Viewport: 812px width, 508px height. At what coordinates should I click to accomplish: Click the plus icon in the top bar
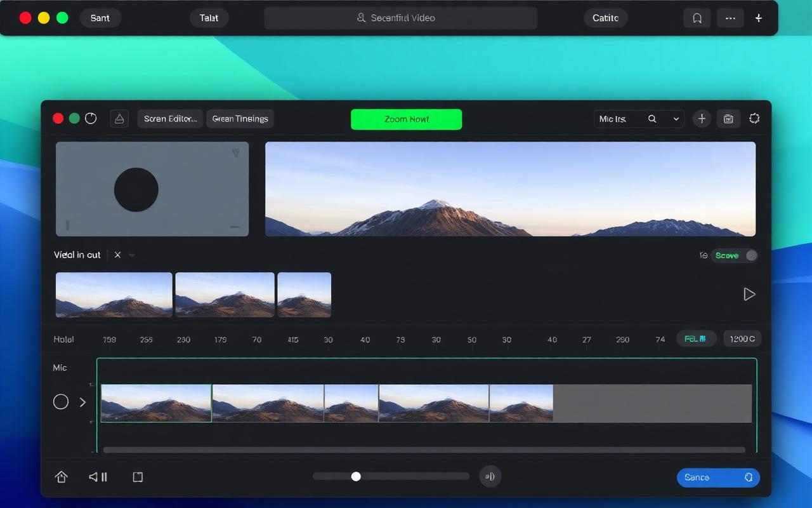758,18
